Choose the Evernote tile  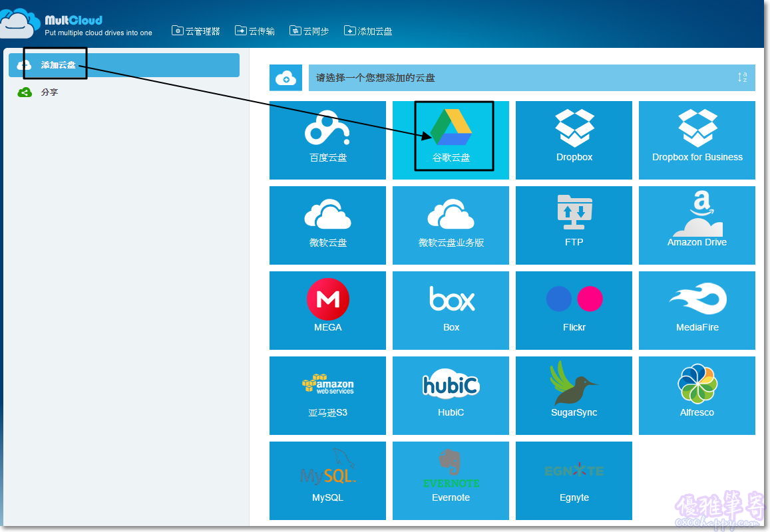[451, 481]
